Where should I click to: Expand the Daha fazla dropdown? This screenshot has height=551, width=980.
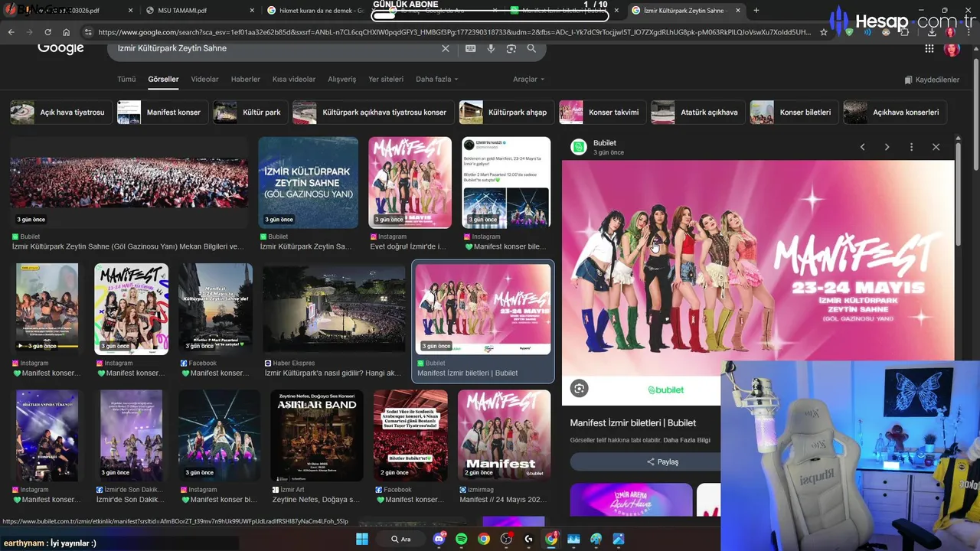[436, 79]
